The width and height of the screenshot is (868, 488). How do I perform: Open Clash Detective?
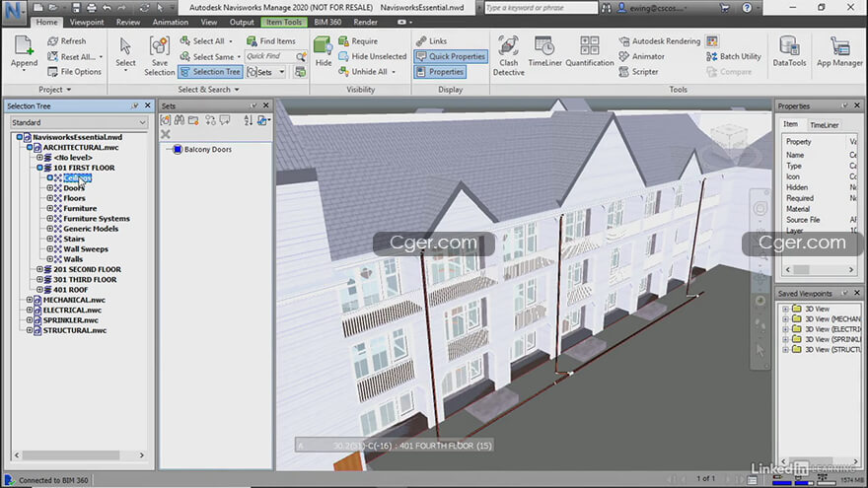coord(508,55)
